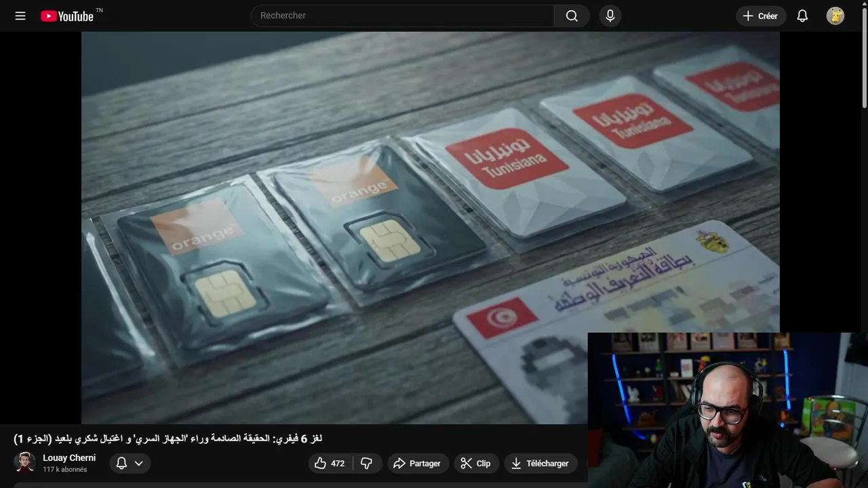Go to YouTube home via logo

[67, 16]
